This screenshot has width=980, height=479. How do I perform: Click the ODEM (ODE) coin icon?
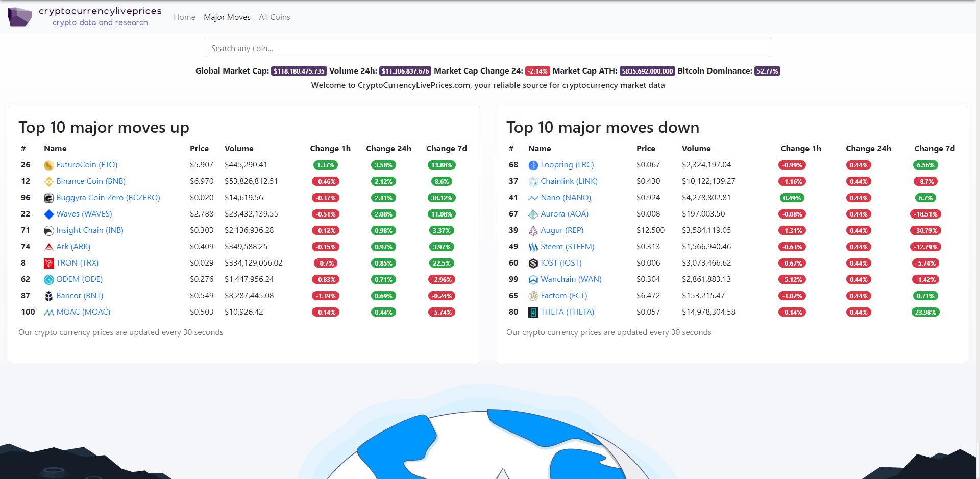tap(48, 279)
